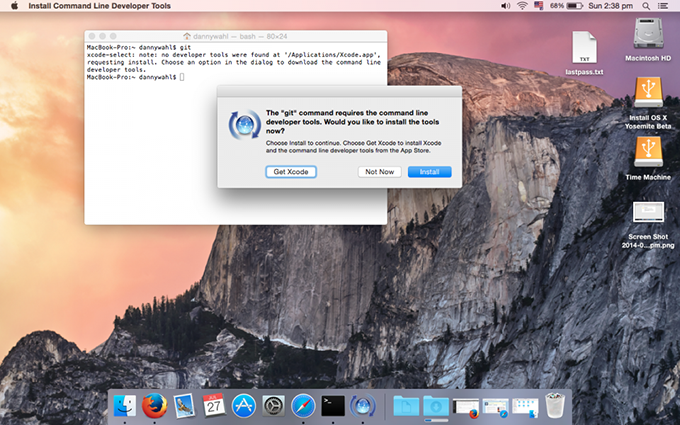680x425 pixels.
Task: Open Downloads folder stack in Dock
Action: click(436, 406)
